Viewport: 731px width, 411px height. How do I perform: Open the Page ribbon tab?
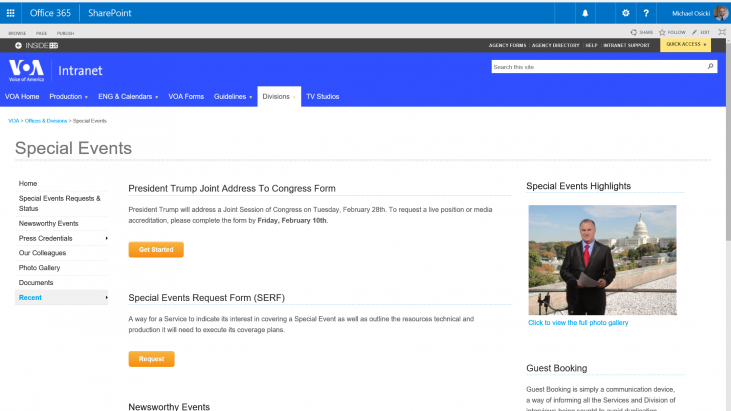pyautogui.click(x=41, y=34)
